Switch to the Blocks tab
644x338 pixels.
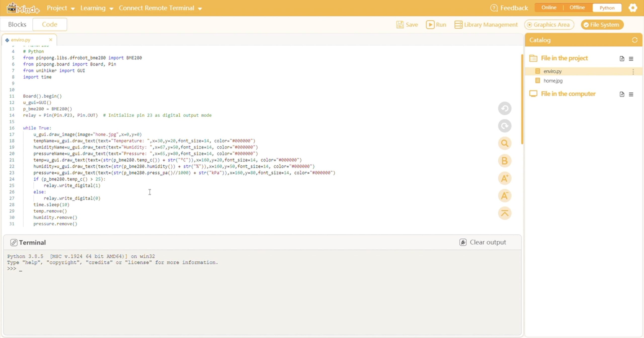click(17, 24)
